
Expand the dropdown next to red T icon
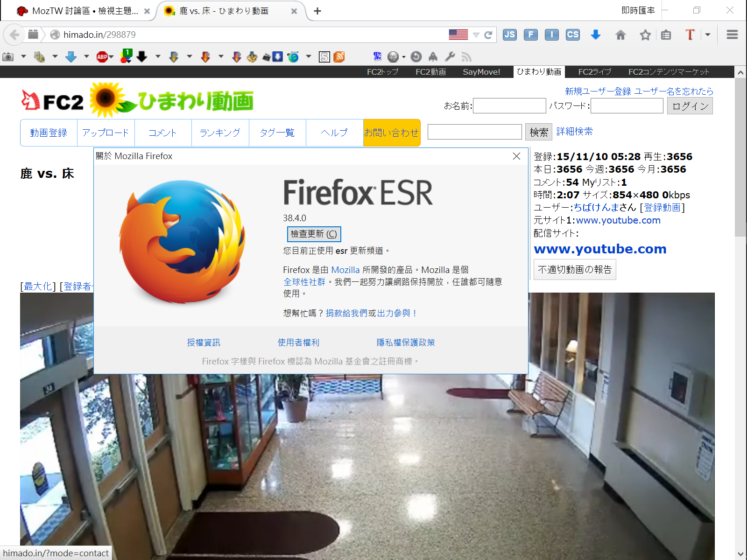click(708, 35)
